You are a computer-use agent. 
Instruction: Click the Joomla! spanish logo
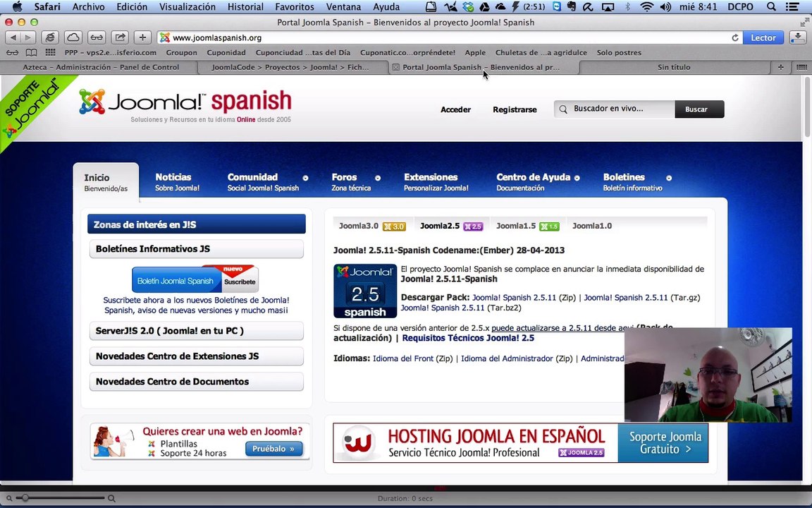(185, 104)
